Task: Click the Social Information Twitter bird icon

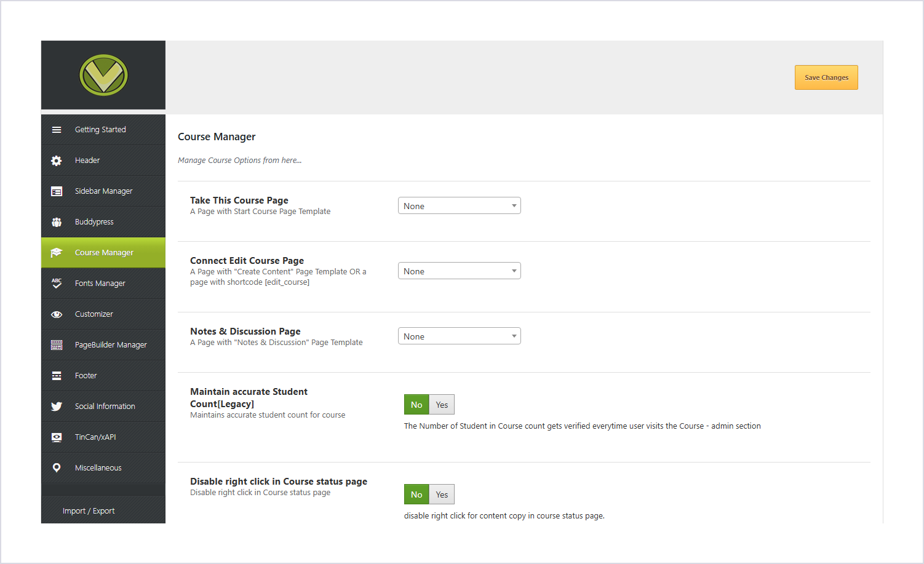Action: pyautogui.click(x=57, y=407)
